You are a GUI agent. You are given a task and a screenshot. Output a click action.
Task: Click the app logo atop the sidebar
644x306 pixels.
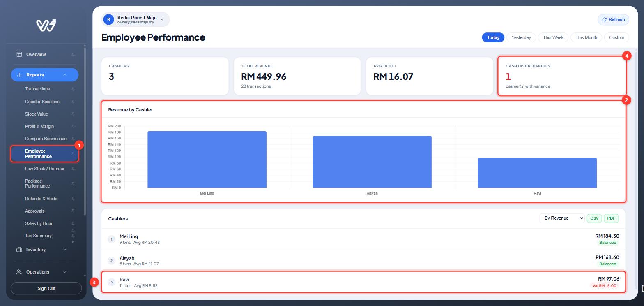click(46, 25)
